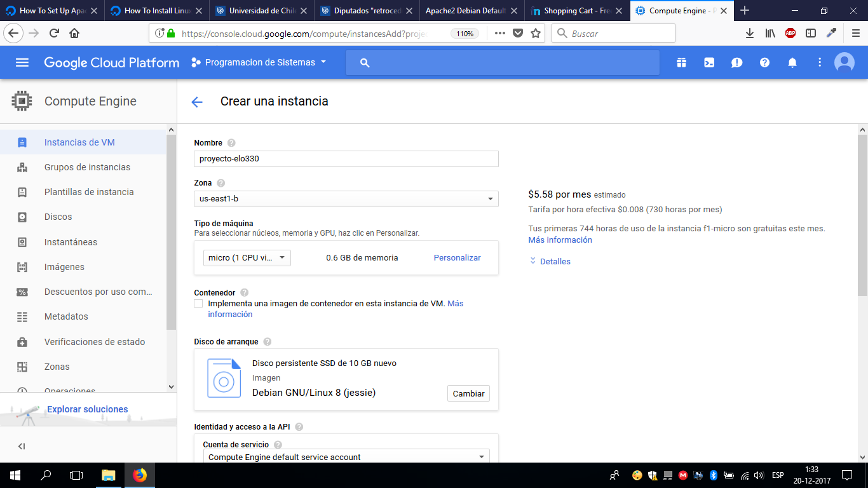Open Descuentos por uso comprometido
The height and width of the screenshot is (488, 868).
(83, 292)
